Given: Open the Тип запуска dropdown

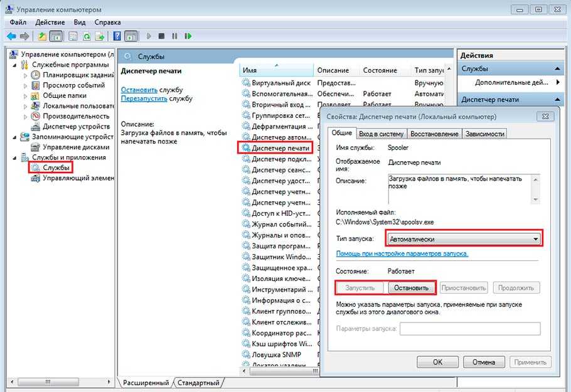Looking at the screenshot, I should point(464,239).
